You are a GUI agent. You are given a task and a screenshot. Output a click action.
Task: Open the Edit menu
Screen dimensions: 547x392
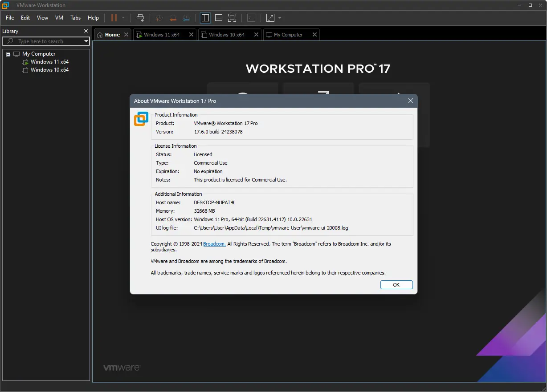tap(25, 18)
